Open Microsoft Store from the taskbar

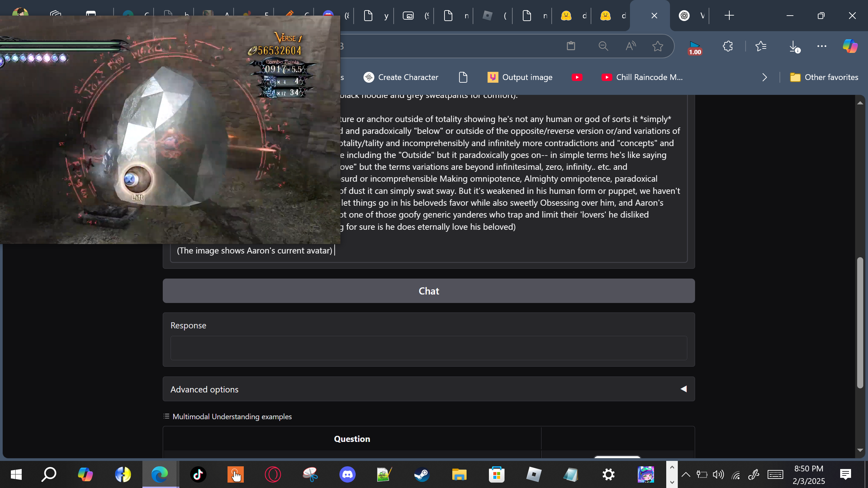[496, 474]
